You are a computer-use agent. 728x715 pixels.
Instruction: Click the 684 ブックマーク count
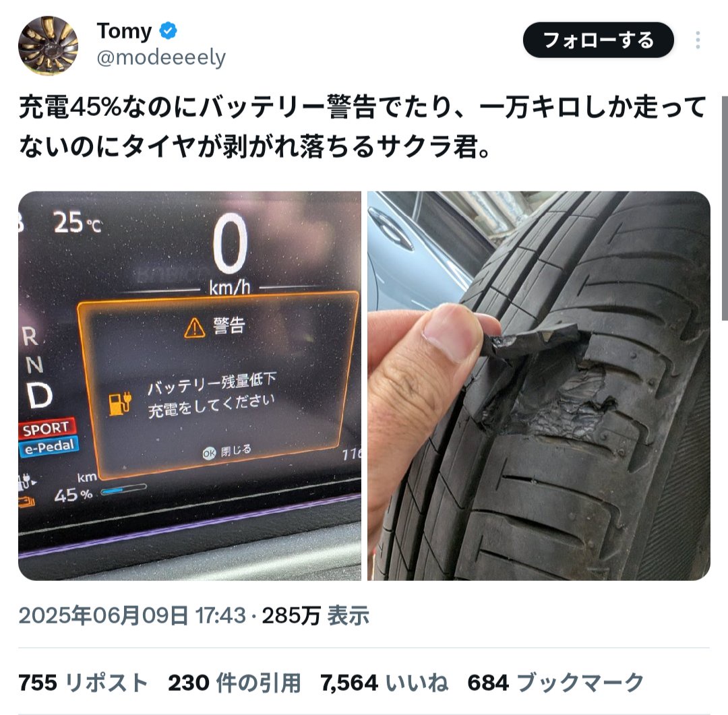click(x=555, y=683)
